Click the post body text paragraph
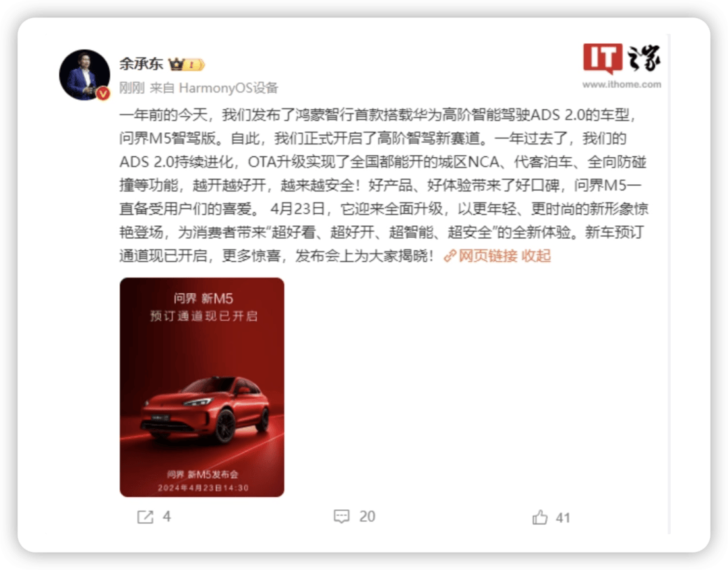This screenshot has height=570, width=728. click(384, 186)
